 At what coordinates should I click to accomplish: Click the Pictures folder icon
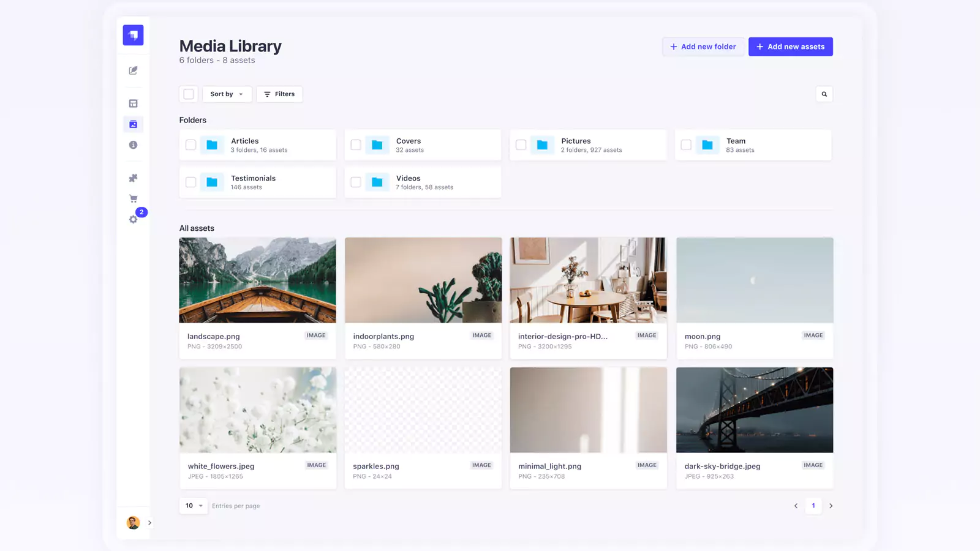(x=542, y=145)
